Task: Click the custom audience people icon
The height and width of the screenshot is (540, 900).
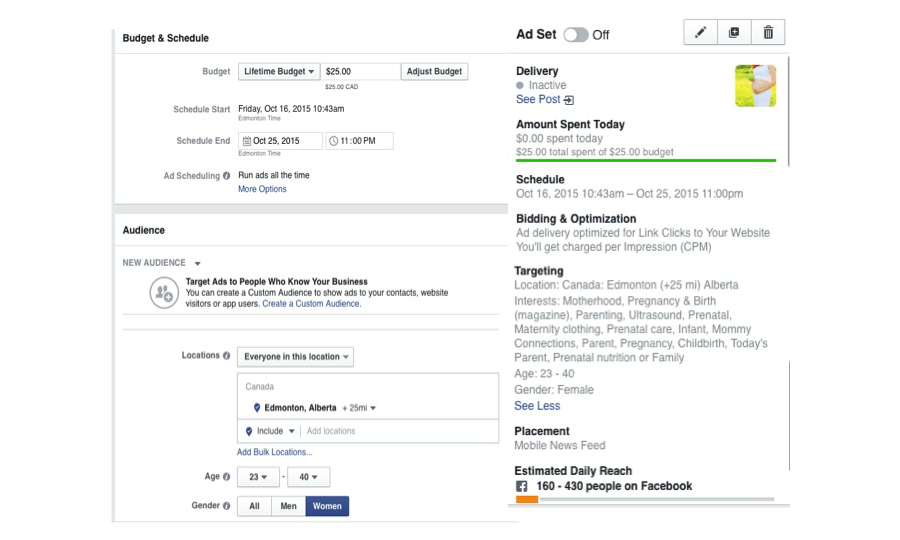Action: click(x=163, y=293)
